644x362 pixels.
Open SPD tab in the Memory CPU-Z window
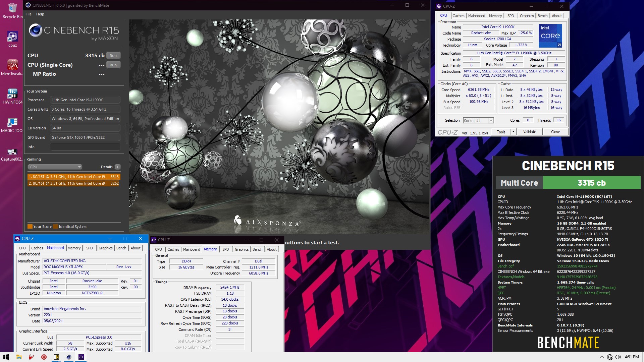(225, 249)
